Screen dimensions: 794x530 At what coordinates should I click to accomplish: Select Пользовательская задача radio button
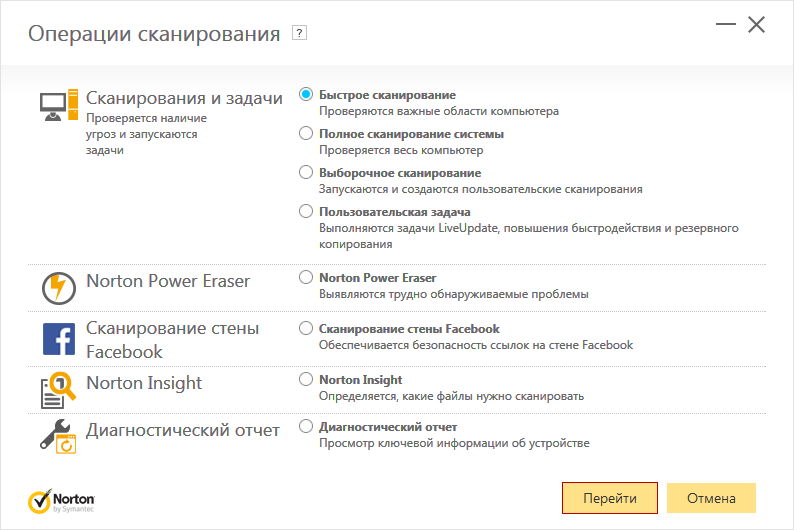[306, 211]
